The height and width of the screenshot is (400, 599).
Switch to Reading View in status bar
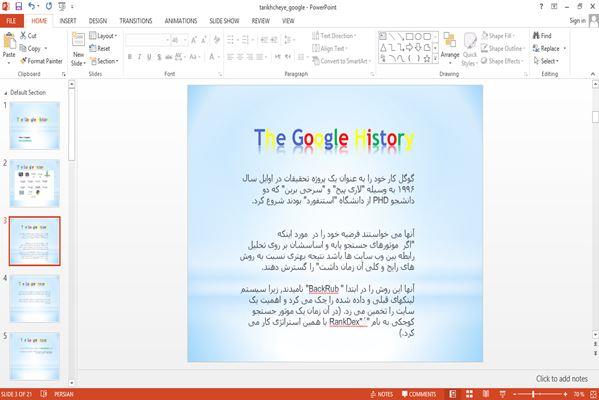tap(486, 394)
